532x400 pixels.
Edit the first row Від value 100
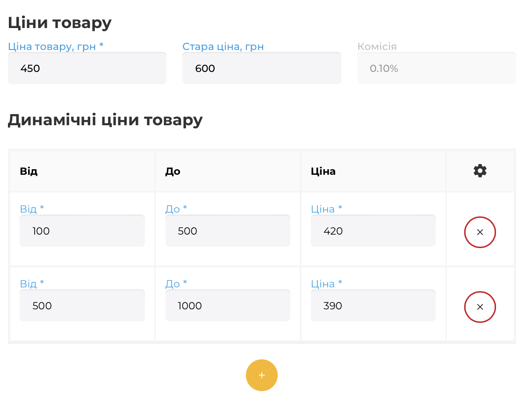tap(82, 231)
